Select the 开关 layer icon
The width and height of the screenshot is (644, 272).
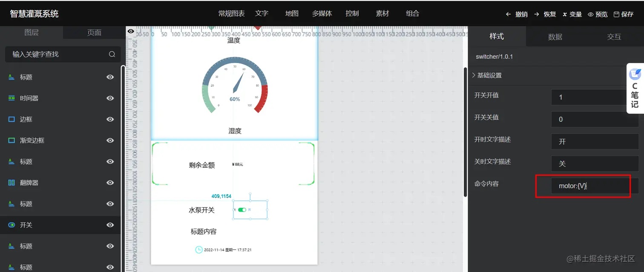click(11, 225)
